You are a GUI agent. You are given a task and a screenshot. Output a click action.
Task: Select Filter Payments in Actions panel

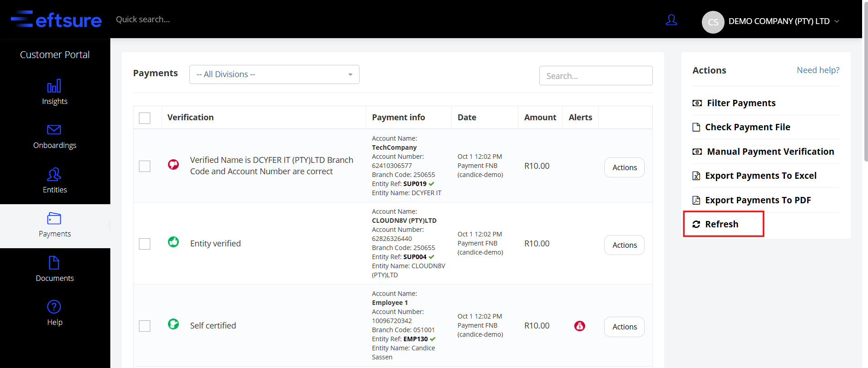click(x=740, y=103)
